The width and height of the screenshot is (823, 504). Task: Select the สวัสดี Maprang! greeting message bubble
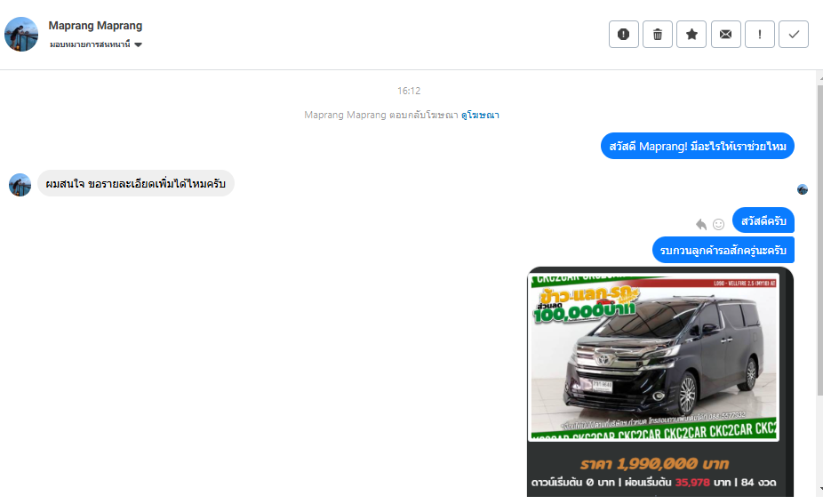click(698, 146)
